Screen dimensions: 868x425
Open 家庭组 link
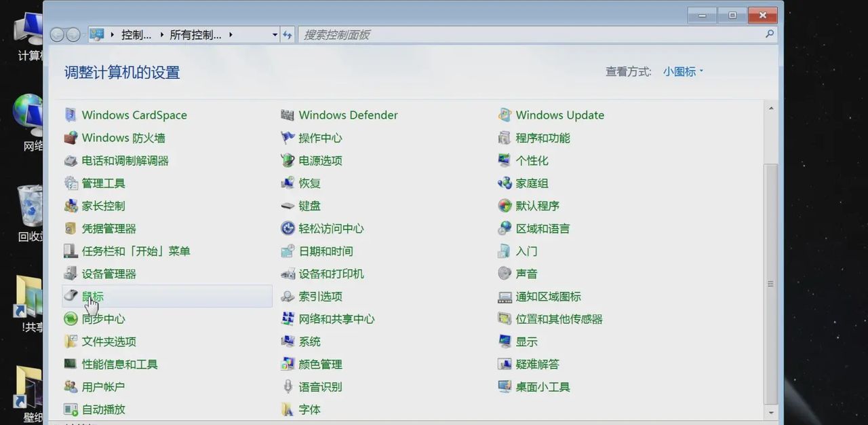532,183
